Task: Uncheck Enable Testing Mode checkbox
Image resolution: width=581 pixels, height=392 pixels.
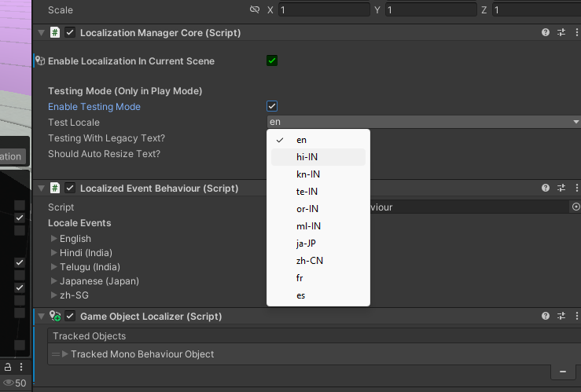Action: (x=272, y=106)
